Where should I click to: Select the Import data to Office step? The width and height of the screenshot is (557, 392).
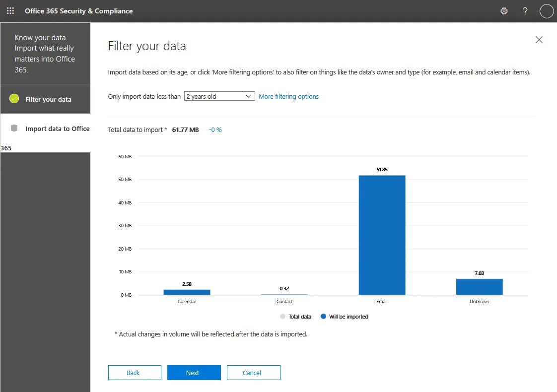(x=57, y=129)
